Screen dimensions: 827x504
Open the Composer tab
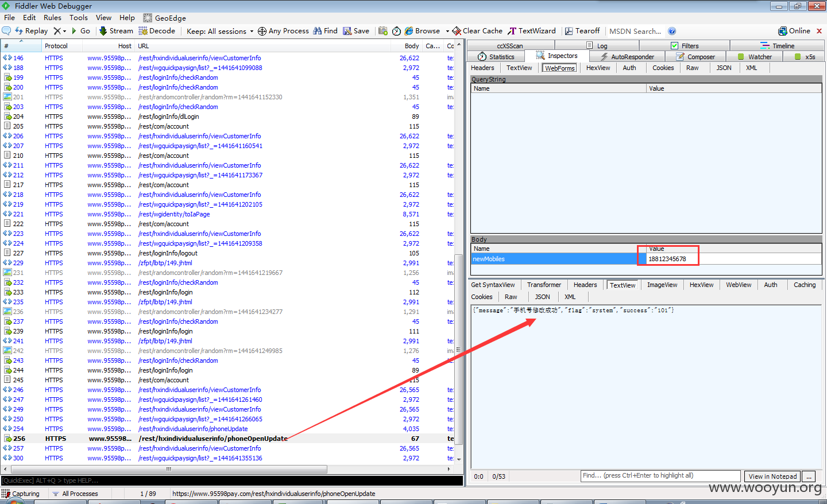[x=695, y=57]
